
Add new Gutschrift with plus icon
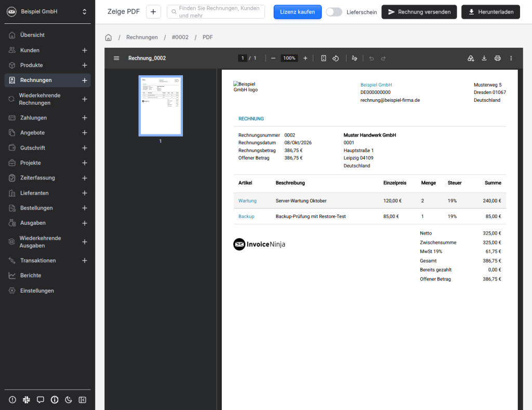click(85, 148)
